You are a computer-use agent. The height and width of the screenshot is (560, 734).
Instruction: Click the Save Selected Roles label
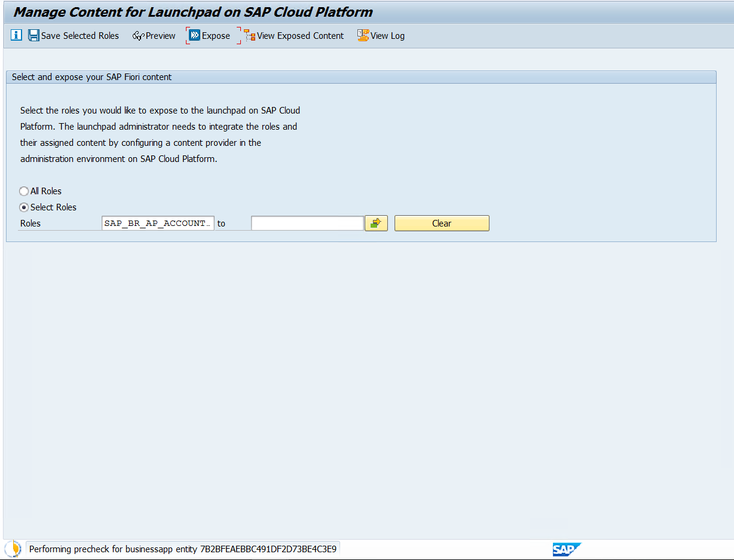(80, 36)
